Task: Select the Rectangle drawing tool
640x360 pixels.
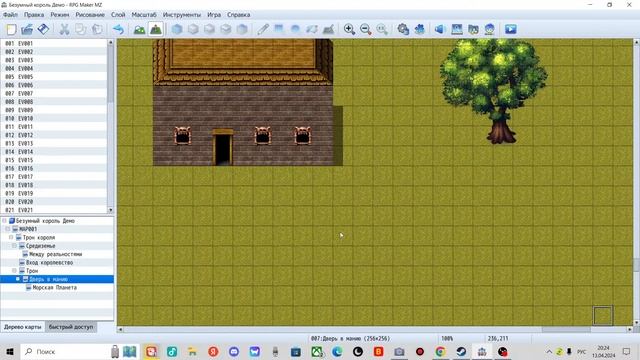Action: [279, 29]
